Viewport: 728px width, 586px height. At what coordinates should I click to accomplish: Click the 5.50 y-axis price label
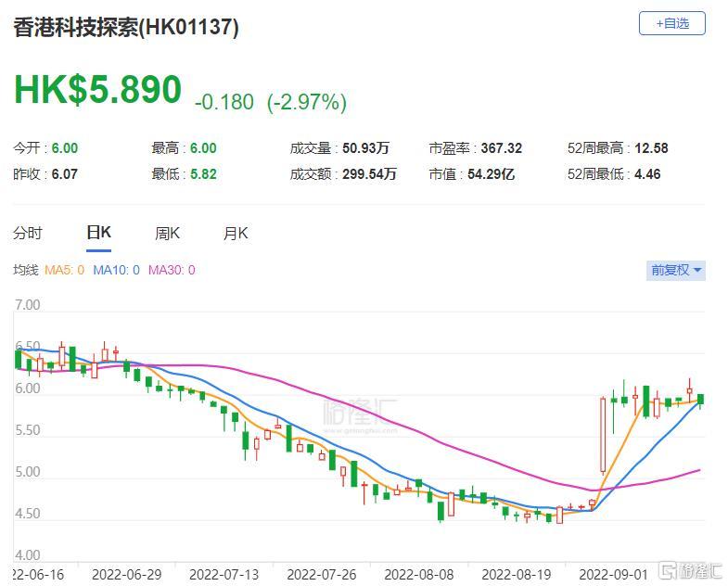coord(28,430)
